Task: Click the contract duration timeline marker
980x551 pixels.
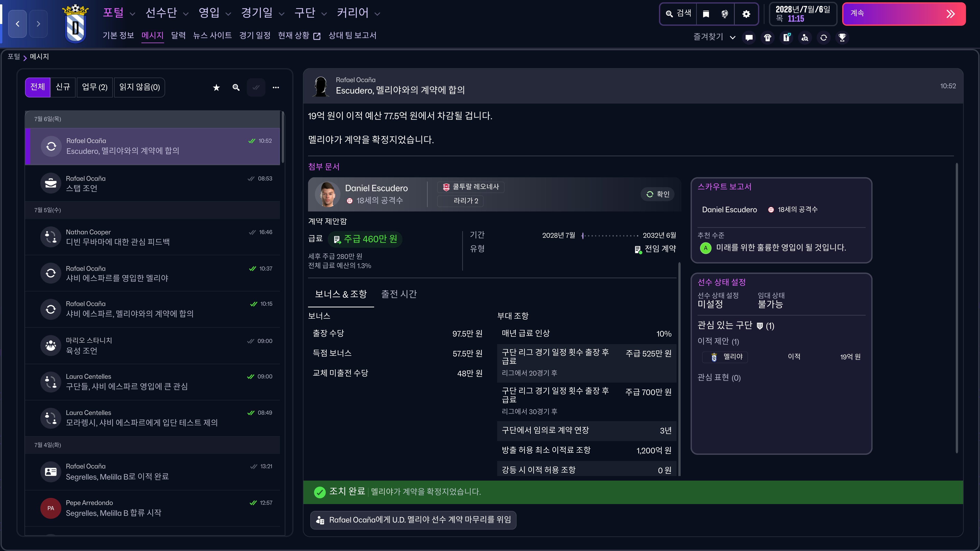Action: click(583, 236)
